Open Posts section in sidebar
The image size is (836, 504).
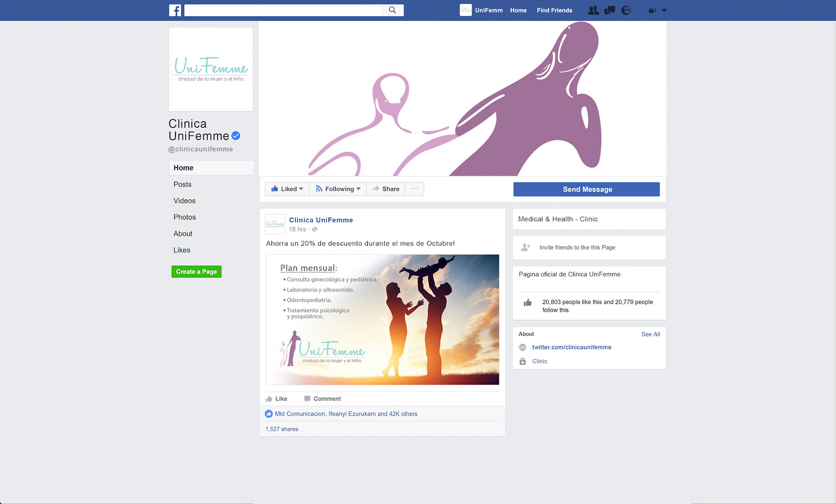(x=182, y=184)
